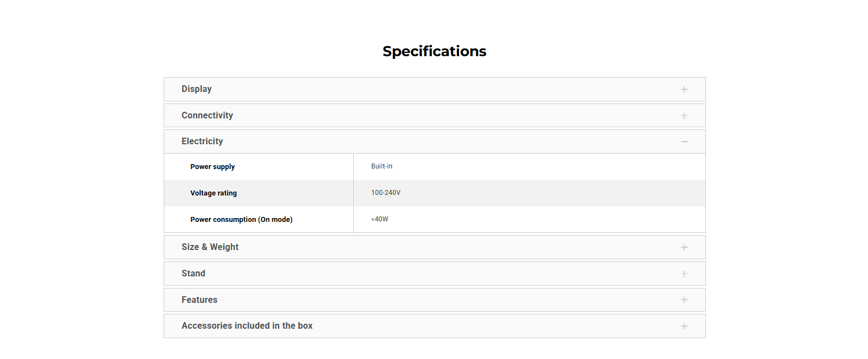
Task: Click the plus icon in Connectivity row
Action: tap(684, 116)
